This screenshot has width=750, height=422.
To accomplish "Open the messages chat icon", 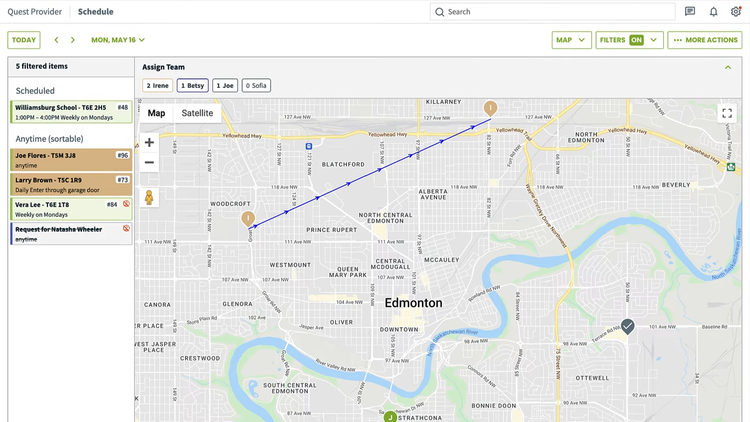I will pos(690,11).
